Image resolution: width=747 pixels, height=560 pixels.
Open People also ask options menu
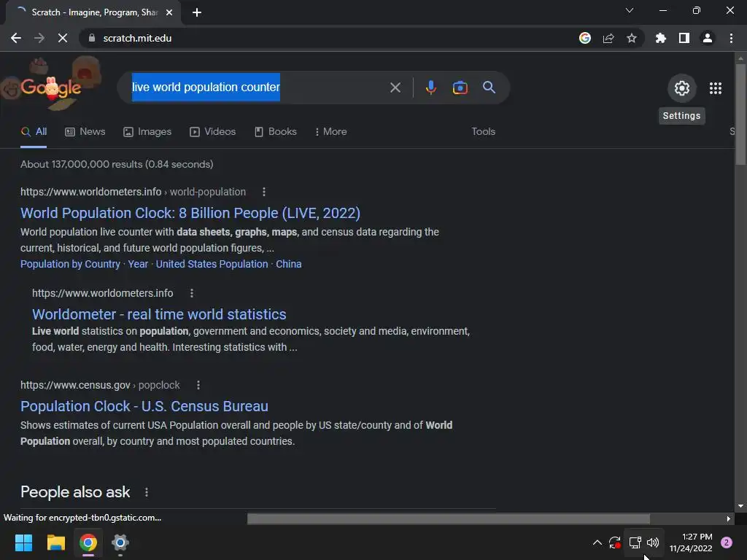[x=146, y=492]
